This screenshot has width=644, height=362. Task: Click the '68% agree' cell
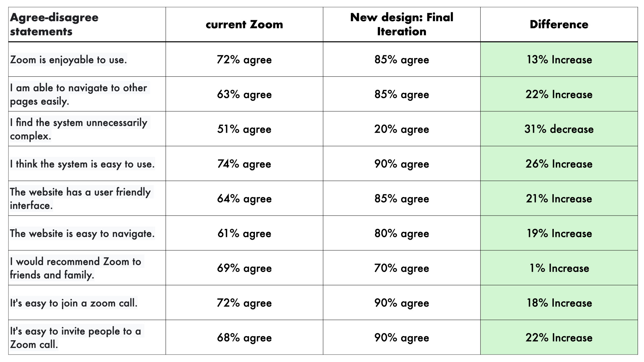pos(244,338)
